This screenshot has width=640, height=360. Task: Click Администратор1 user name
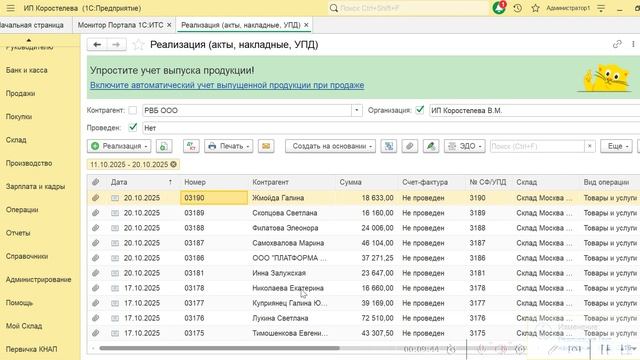pos(568,8)
